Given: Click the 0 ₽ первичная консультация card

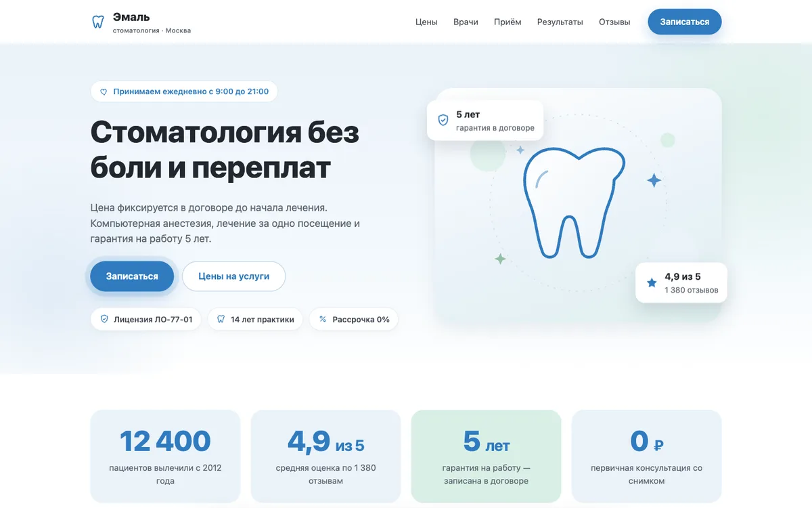Looking at the screenshot, I should pyautogui.click(x=646, y=457).
